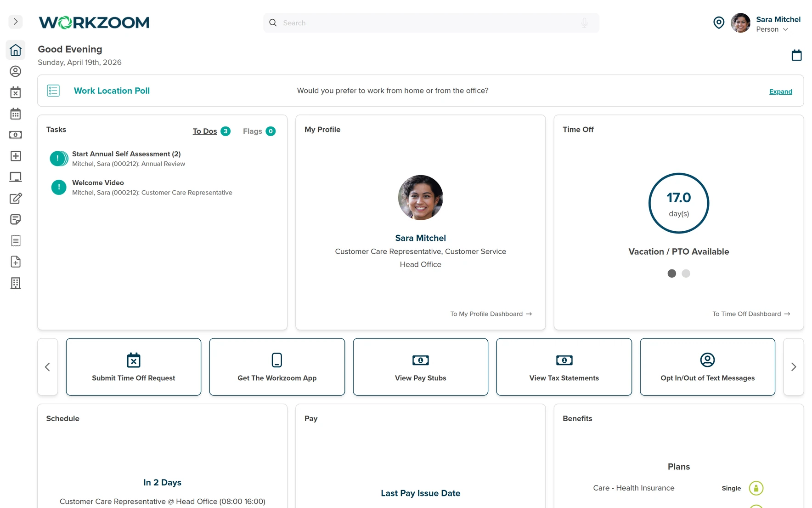Click Sara Mitchel name in My Profile
The width and height of the screenshot is (812, 508).
(420, 238)
